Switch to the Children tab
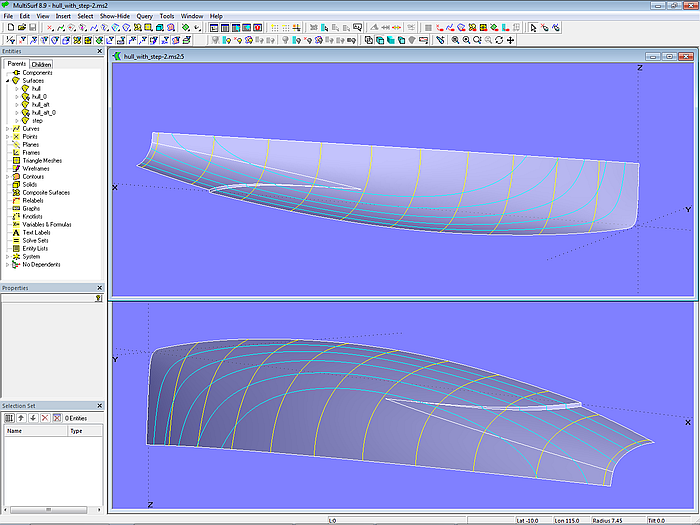This screenshot has width=700, height=525. [x=42, y=64]
